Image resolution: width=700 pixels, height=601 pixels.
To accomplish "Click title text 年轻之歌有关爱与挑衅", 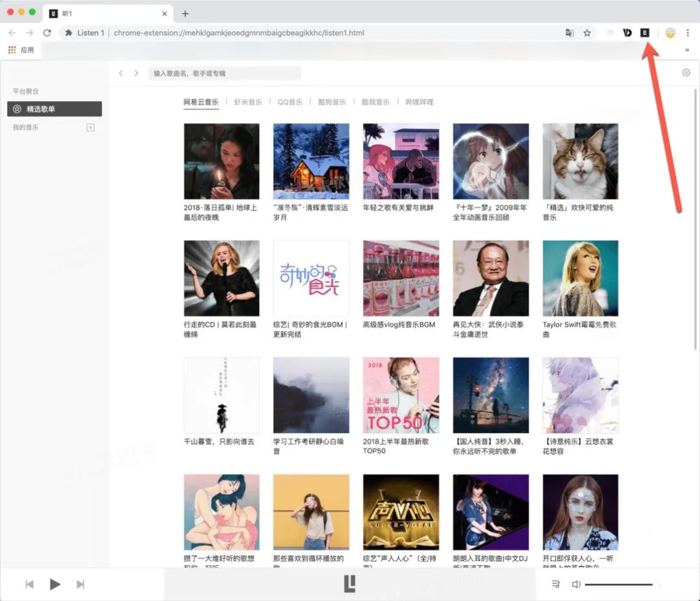I will 398,207.
